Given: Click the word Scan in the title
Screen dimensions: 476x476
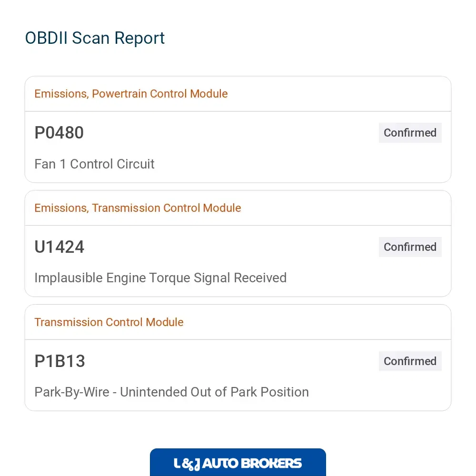Looking at the screenshot, I should [90, 38].
